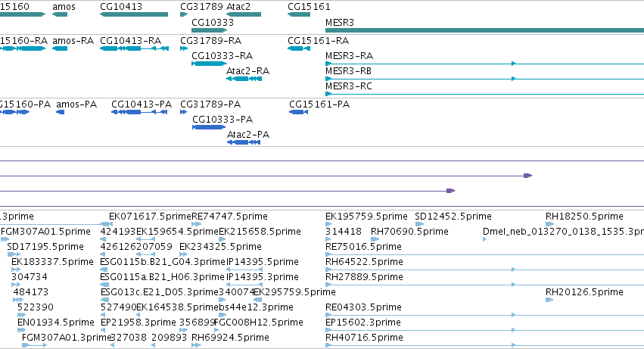Select the SD17195.5prime EST label
Image resolution: width=644 pixels, height=349 pixels.
tap(45, 247)
